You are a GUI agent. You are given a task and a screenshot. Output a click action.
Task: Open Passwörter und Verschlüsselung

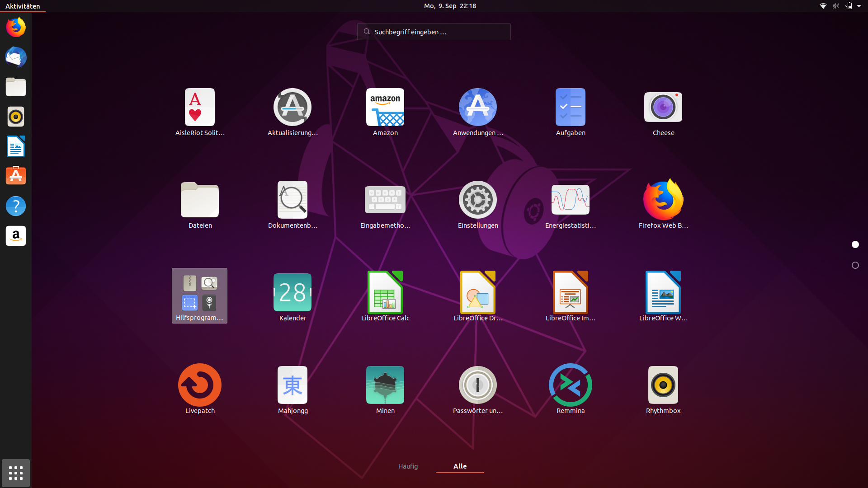(x=478, y=390)
